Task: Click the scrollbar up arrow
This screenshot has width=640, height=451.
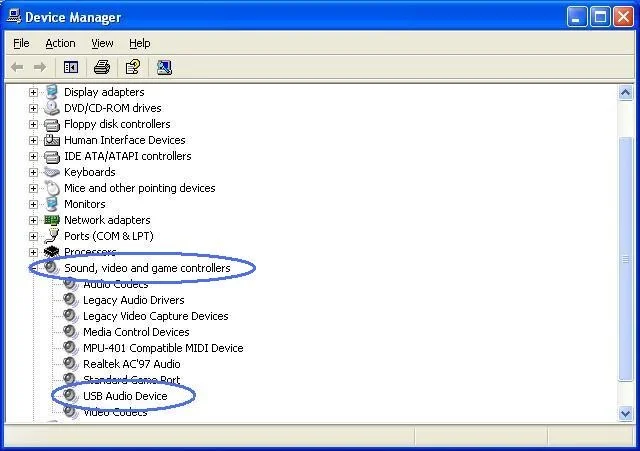Action: 626,91
